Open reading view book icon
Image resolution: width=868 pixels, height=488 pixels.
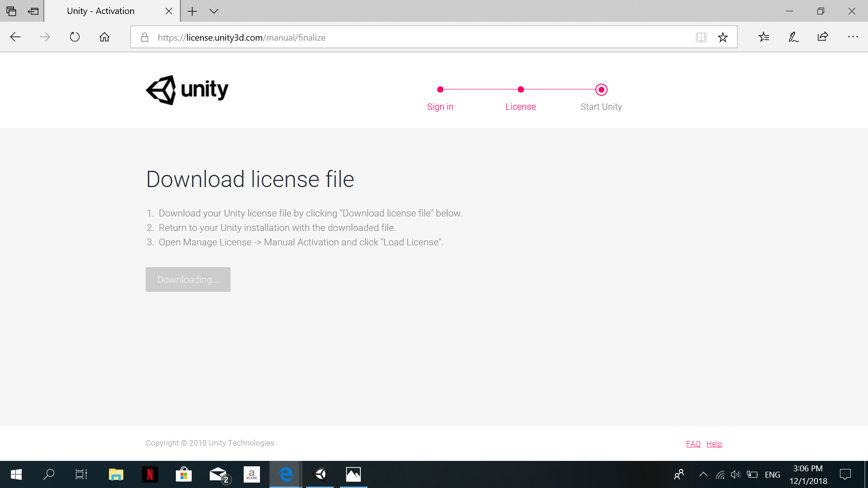701,38
